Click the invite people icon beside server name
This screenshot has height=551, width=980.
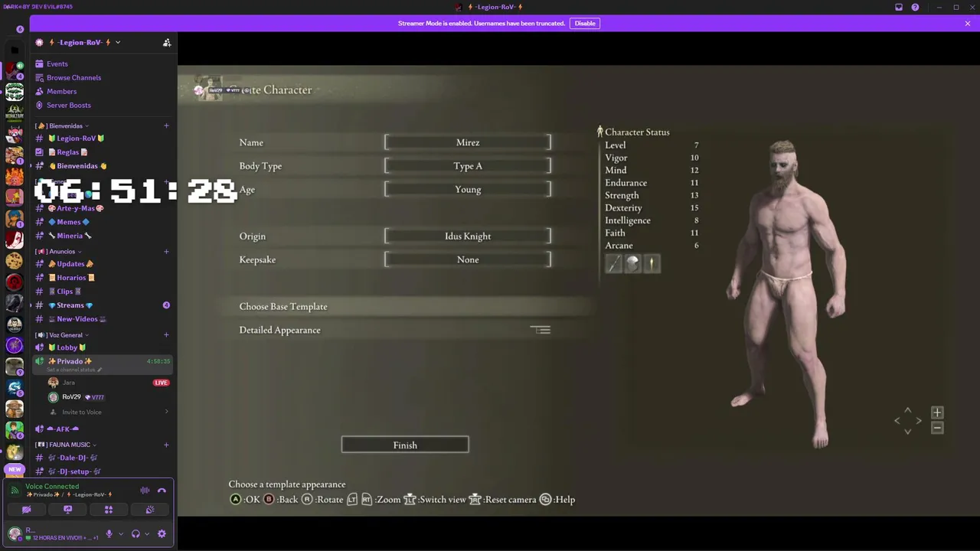[x=167, y=43]
